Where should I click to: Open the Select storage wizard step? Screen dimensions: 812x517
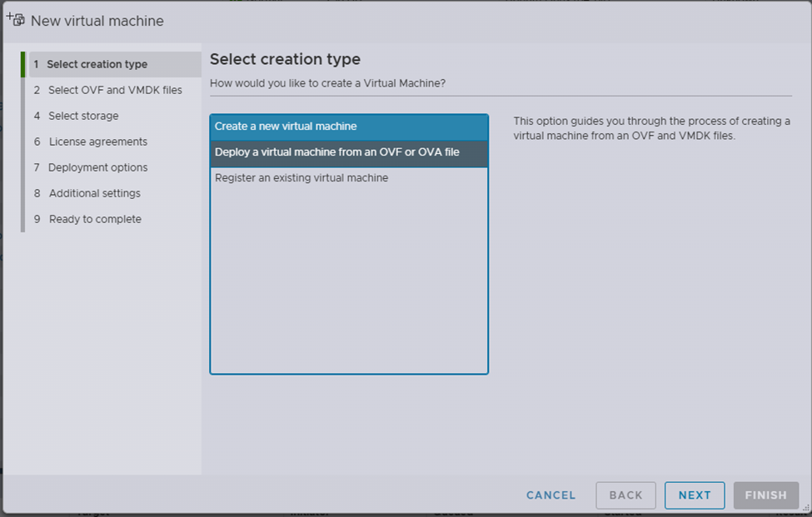point(83,116)
